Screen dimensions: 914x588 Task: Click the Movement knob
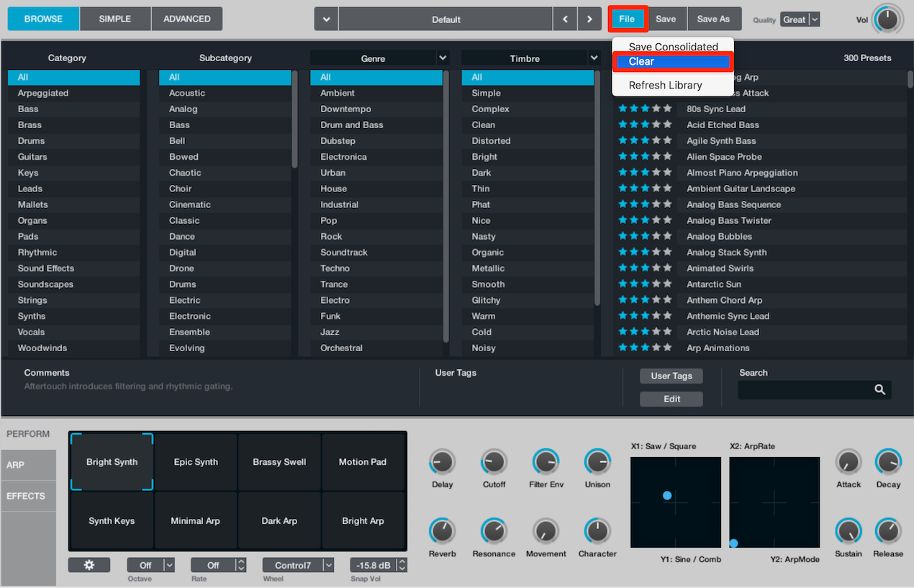click(x=546, y=531)
